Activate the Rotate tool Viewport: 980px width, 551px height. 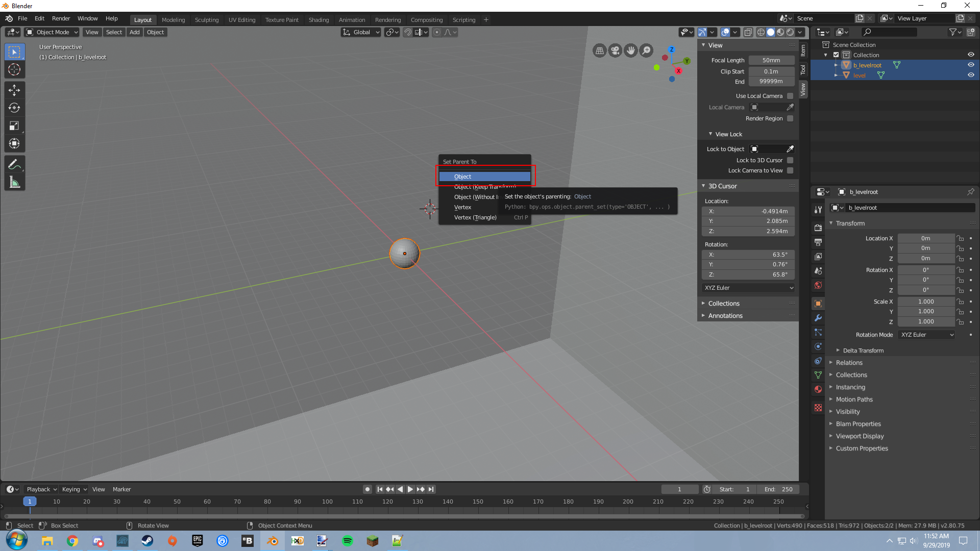(15, 108)
